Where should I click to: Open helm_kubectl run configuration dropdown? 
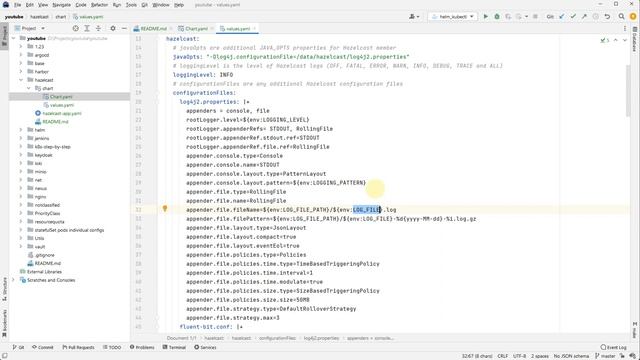453,17
